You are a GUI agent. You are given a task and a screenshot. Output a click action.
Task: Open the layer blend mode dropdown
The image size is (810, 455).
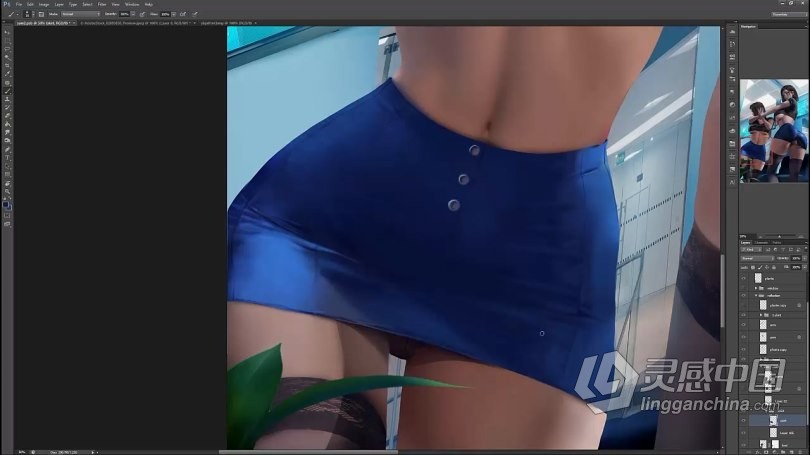pos(757,258)
